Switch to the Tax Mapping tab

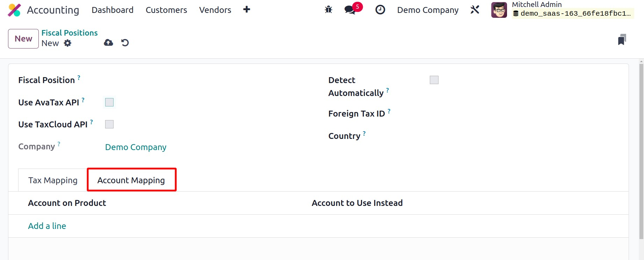53,180
